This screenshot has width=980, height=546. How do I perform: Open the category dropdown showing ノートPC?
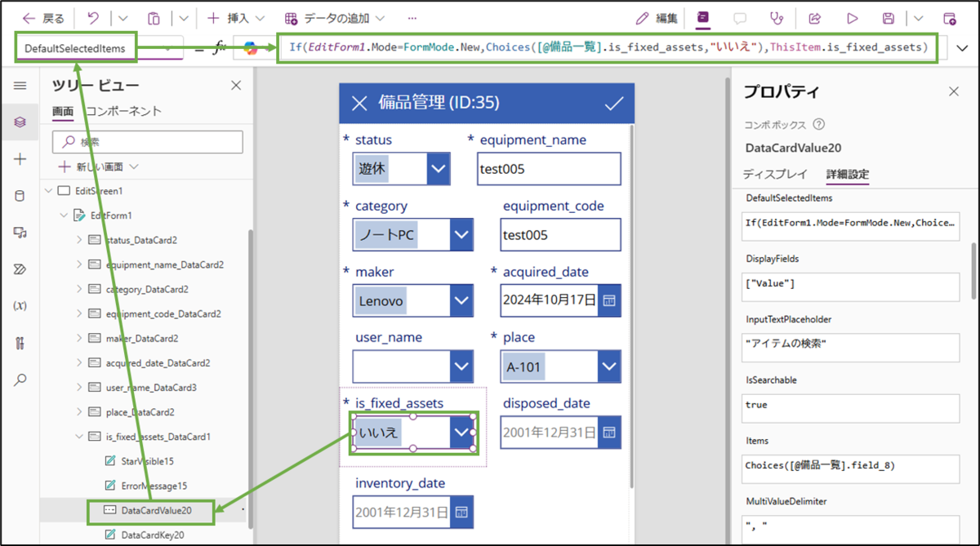pyautogui.click(x=461, y=235)
